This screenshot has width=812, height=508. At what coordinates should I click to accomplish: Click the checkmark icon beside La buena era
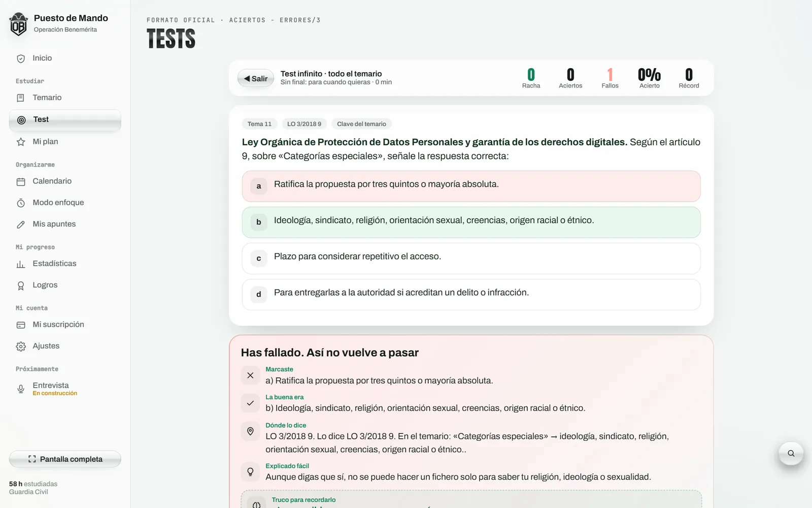pos(250,403)
